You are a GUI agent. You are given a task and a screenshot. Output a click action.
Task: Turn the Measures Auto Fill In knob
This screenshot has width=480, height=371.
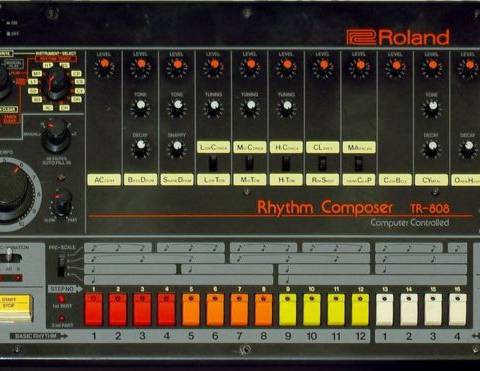[x=55, y=136]
